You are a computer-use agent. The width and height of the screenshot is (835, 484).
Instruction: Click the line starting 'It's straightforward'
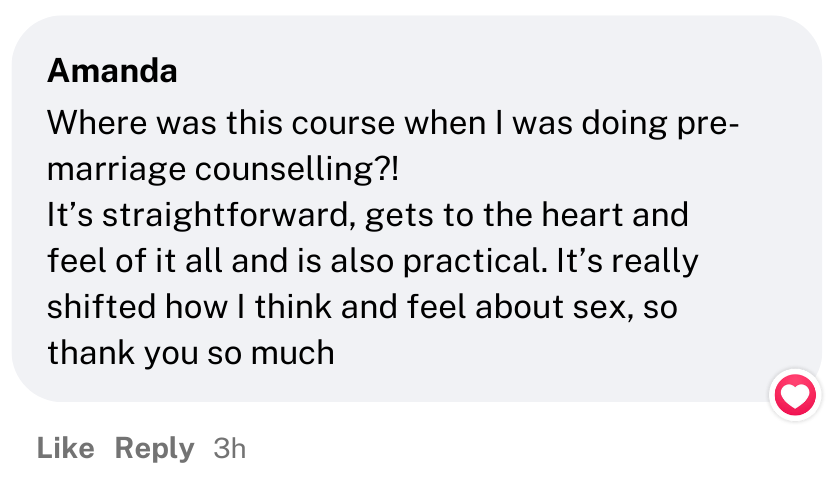pyautogui.click(x=368, y=215)
